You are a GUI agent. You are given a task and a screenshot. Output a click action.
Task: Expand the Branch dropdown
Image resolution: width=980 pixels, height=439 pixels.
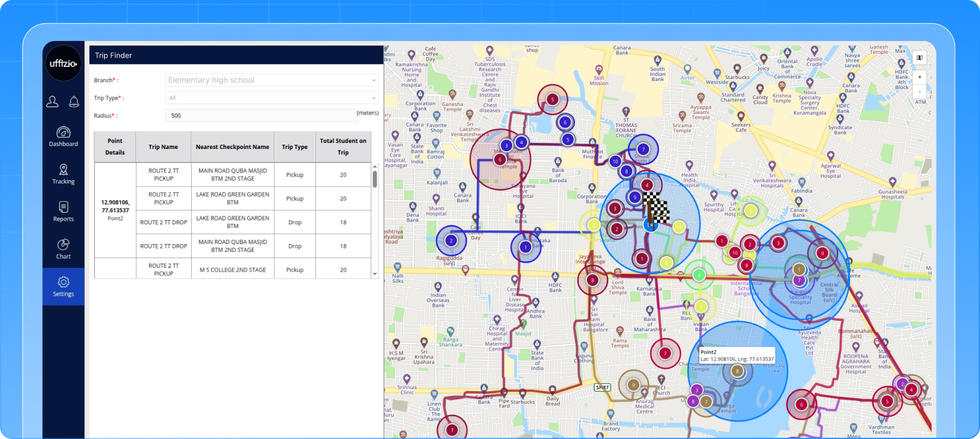coord(272,80)
